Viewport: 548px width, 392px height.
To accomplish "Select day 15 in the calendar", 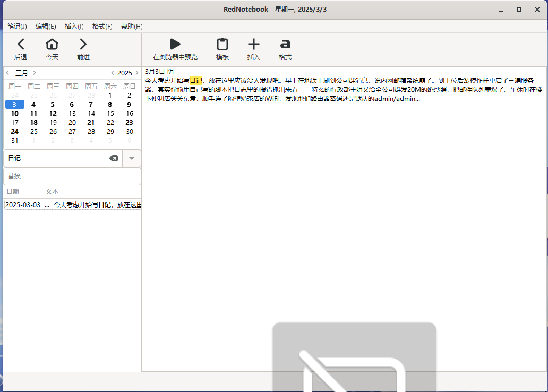I will (110, 113).
